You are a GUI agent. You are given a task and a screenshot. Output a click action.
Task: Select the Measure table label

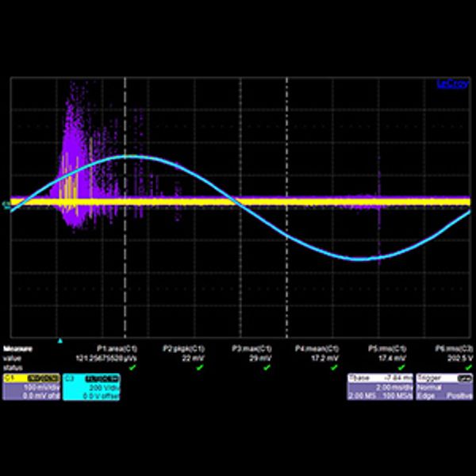pos(18,348)
